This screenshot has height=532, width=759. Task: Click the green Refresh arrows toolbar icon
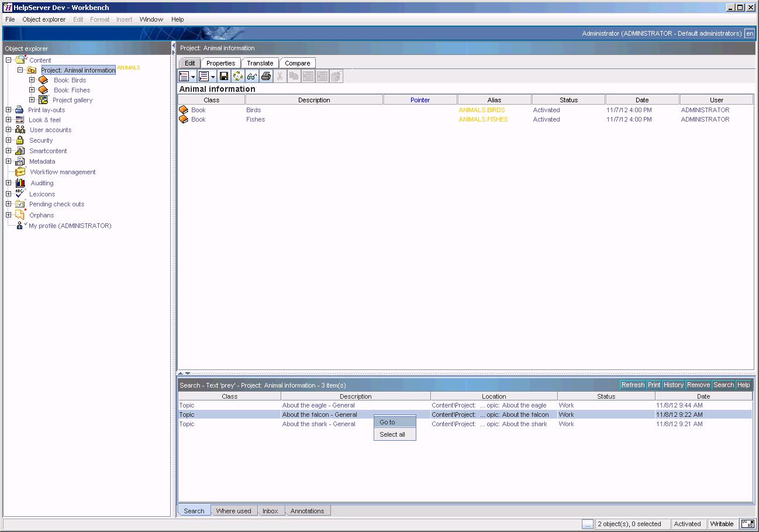[238, 76]
